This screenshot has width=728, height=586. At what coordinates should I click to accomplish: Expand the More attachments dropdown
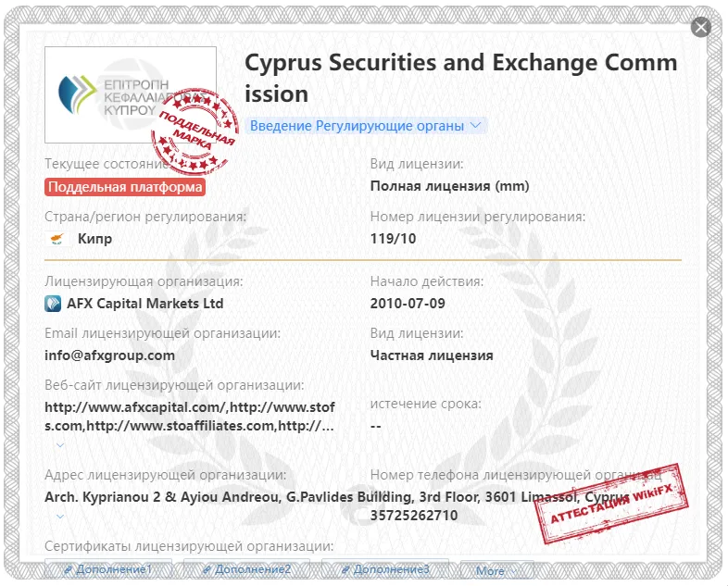tap(496, 570)
